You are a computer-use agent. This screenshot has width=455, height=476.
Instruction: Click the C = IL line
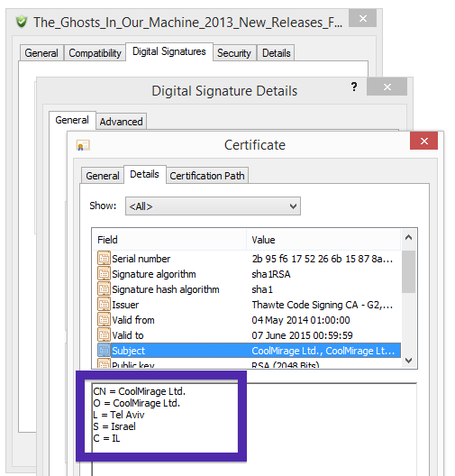point(106,438)
